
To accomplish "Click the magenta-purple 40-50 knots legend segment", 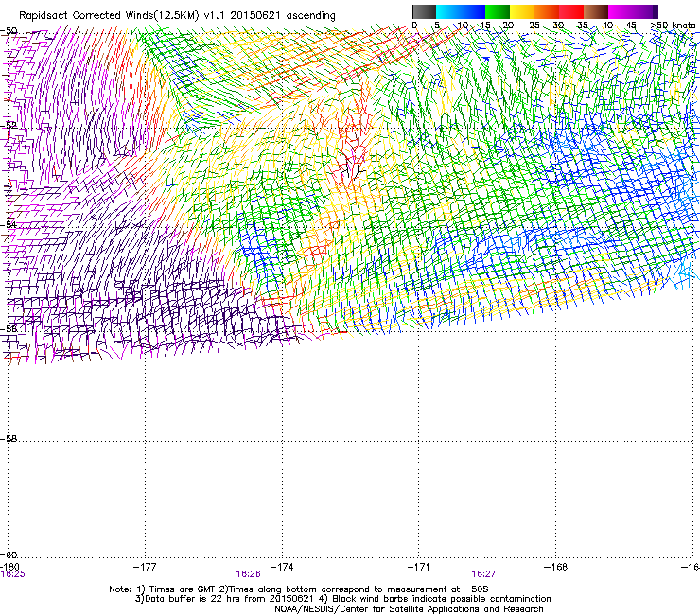I will [633, 11].
